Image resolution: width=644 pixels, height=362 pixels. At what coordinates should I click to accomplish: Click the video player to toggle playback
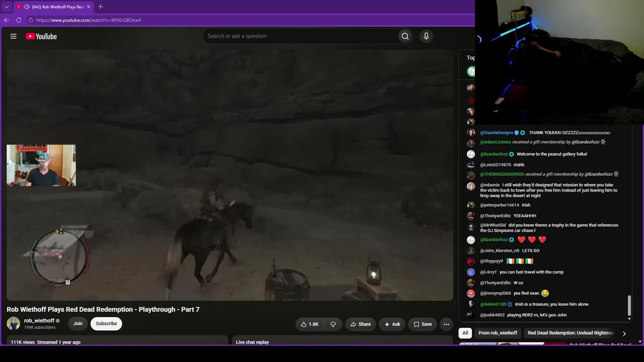[x=230, y=175]
